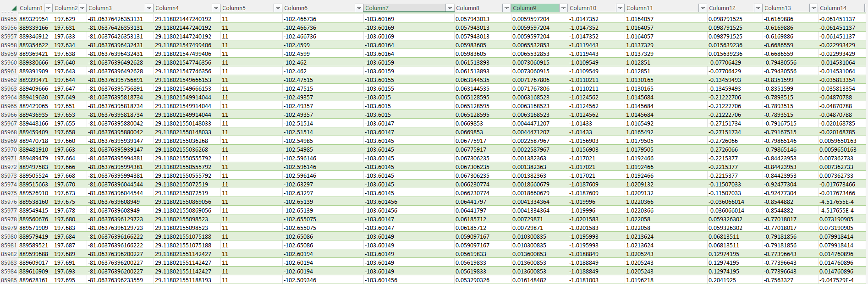Expand the highlighted Column9 filter dropdown
The height and width of the screenshot is (284, 868).
(x=563, y=8)
